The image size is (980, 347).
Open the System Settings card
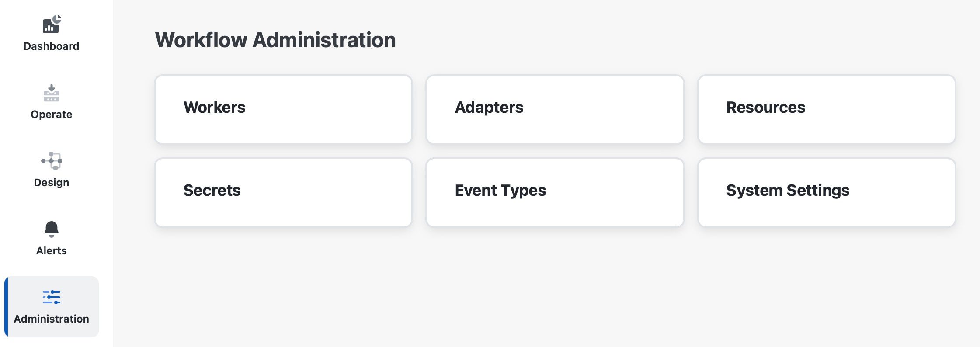[x=827, y=193]
